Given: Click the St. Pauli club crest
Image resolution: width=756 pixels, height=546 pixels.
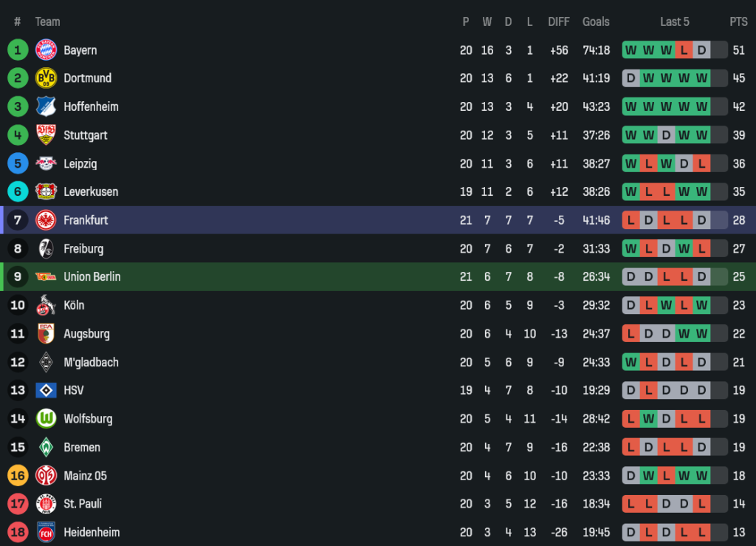Looking at the screenshot, I should 46,504.
